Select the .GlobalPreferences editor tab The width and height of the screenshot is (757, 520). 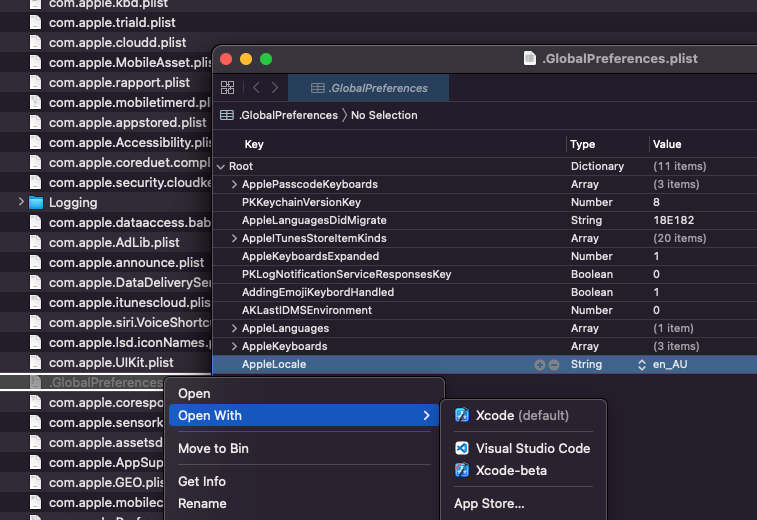tap(368, 88)
